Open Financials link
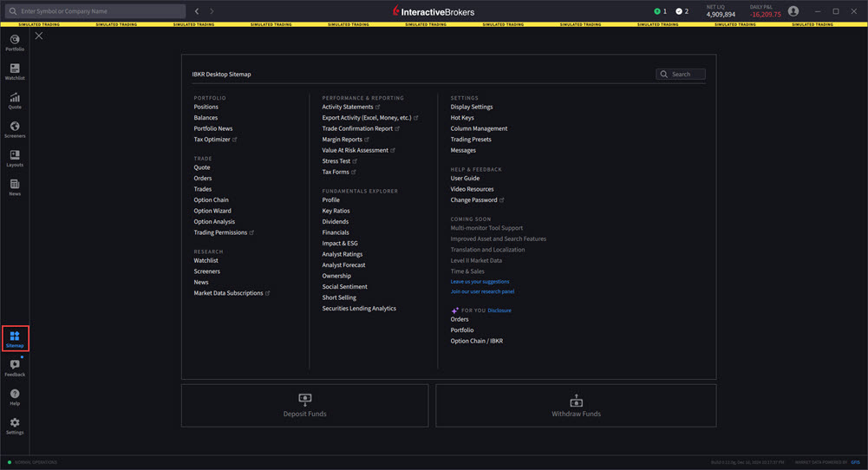The width and height of the screenshot is (868, 470). 336,232
